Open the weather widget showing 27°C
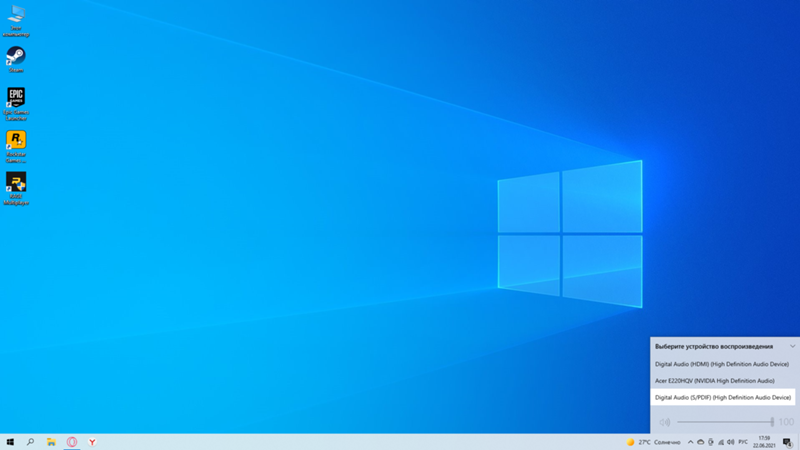This screenshot has height=450, width=800. point(653,442)
